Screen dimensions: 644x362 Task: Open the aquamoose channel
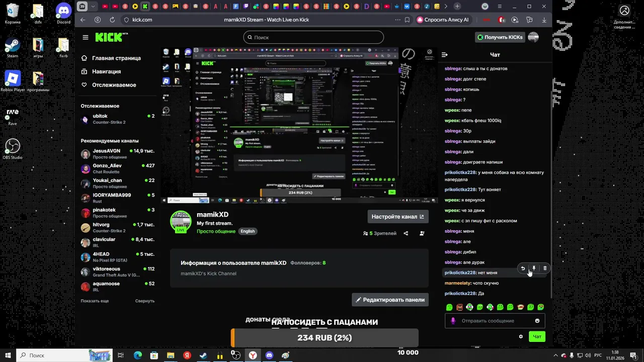(118, 287)
